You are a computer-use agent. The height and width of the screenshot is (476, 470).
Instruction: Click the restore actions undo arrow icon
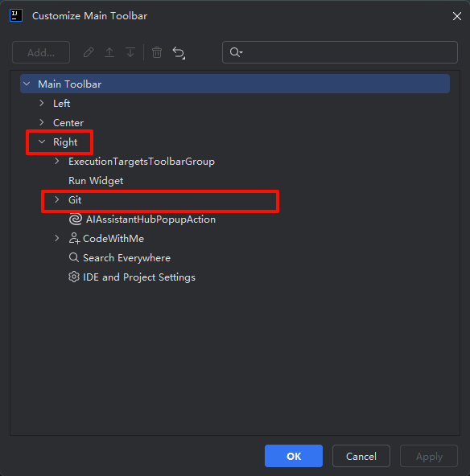(x=179, y=53)
